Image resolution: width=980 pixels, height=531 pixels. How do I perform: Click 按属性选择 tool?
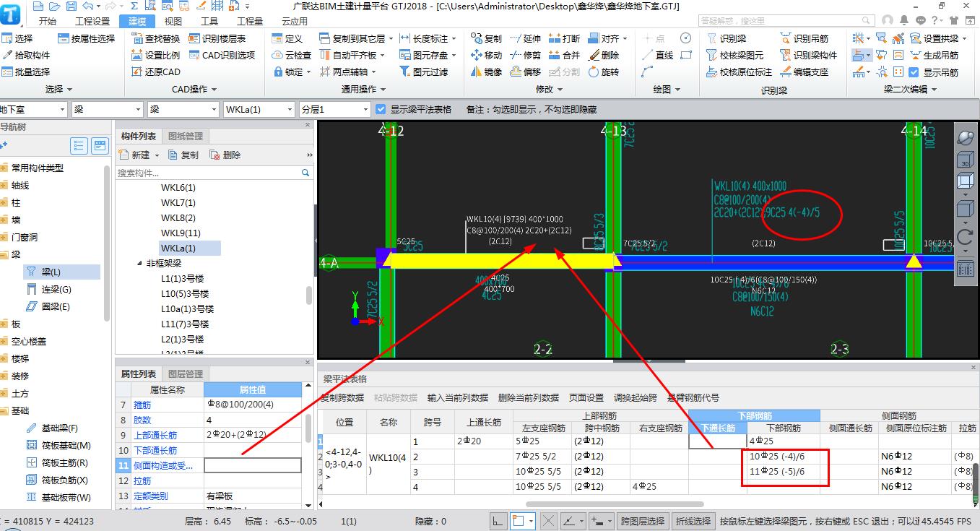tap(86, 38)
